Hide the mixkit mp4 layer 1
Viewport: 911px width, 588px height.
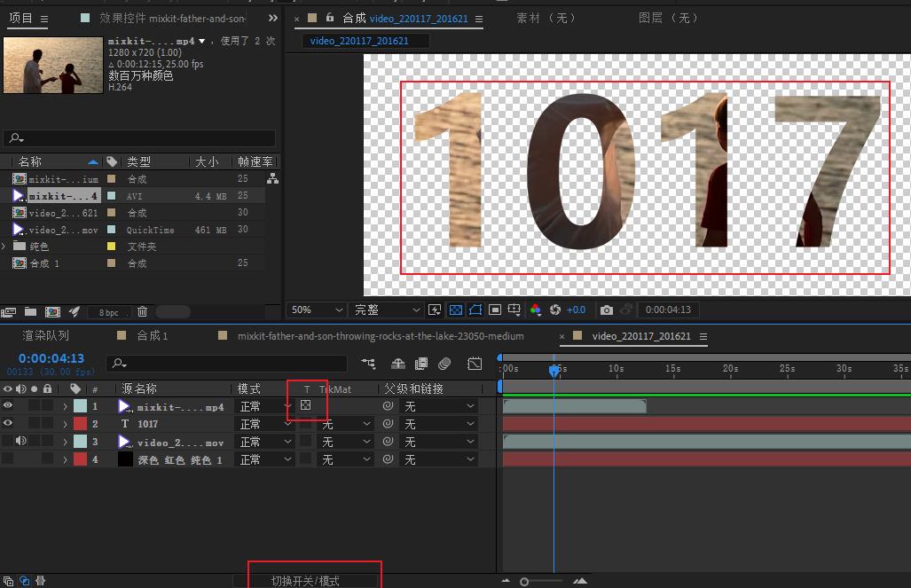point(8,405)
